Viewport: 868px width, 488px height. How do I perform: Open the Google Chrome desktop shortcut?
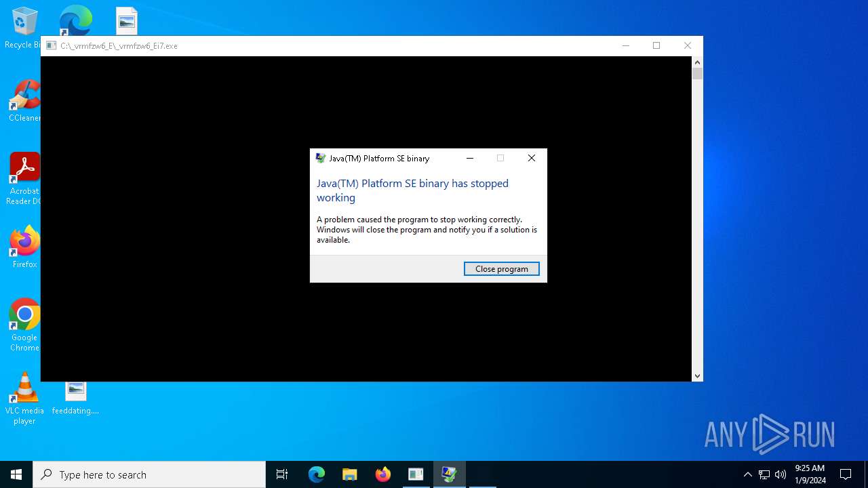click(24, 325)
